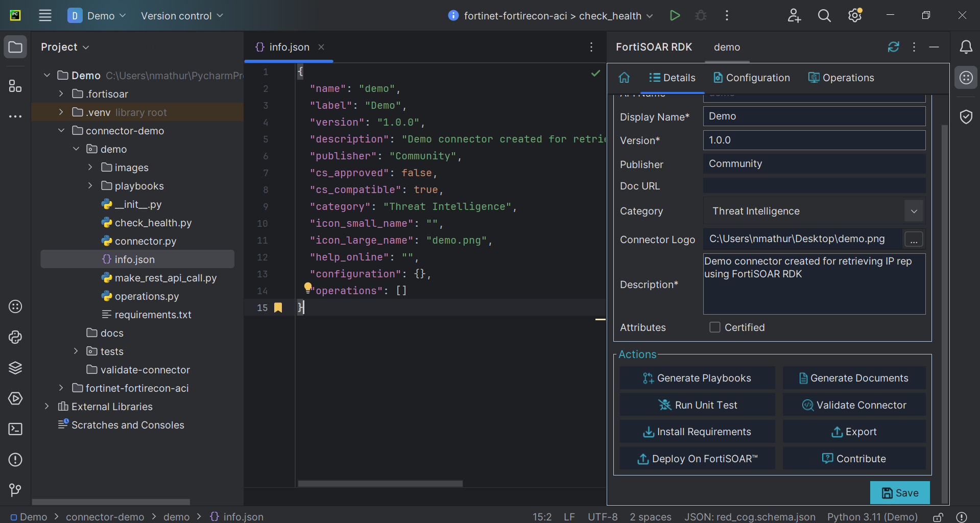This screenshot has width=980, height=523.
Task: Click the Save button
Action: coord(900,493)
